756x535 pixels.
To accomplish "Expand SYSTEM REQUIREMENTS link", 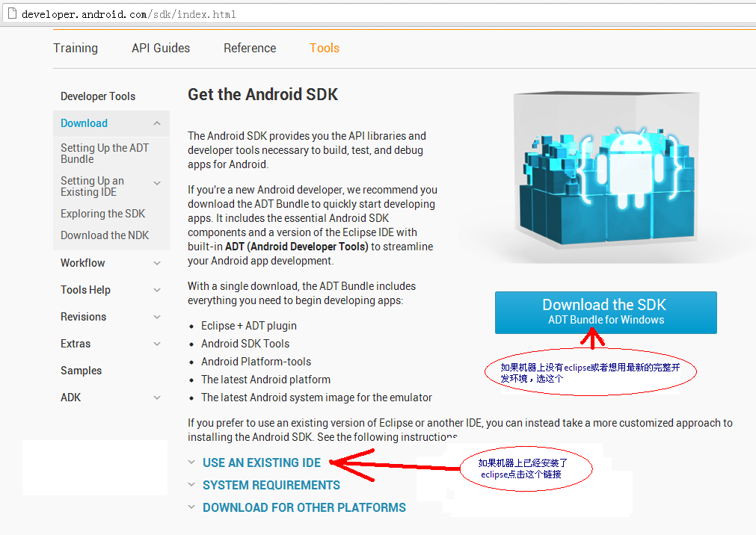I will pyautogui.click(x=271, y=486).
